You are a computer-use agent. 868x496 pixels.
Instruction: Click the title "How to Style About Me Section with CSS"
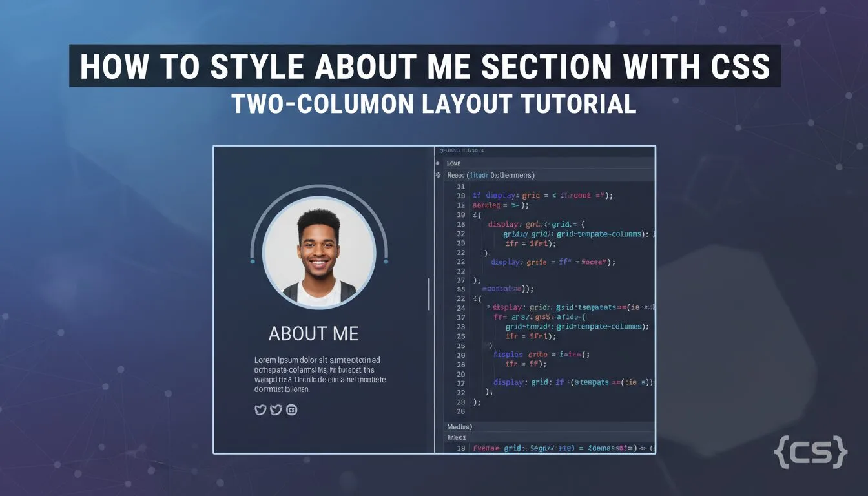pyautogui.click(x=425, y=66)
